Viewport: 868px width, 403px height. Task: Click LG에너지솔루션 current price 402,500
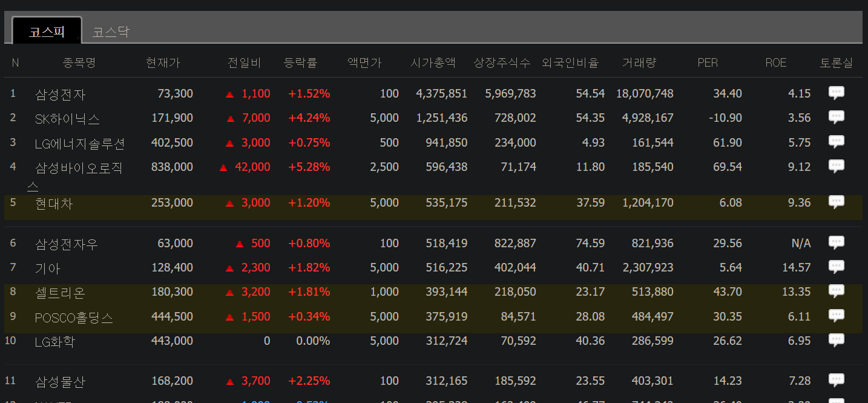[173, 142]
